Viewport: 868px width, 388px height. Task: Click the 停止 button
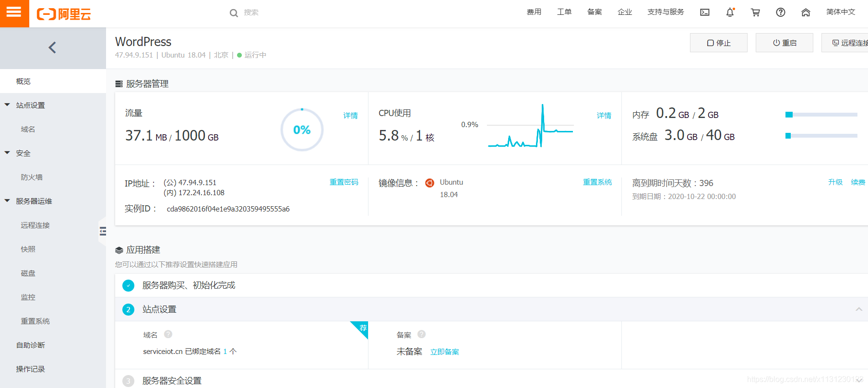(x=718, y=43)
